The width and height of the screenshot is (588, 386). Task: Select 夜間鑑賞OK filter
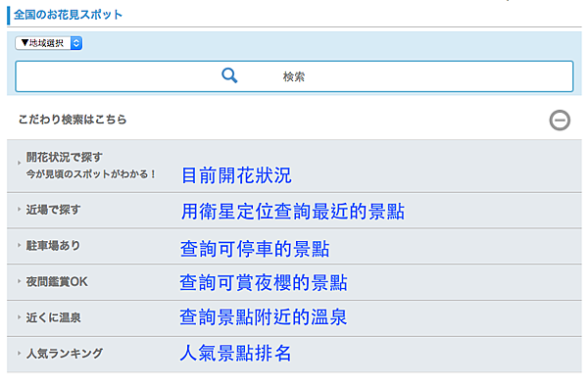(57, 281)
